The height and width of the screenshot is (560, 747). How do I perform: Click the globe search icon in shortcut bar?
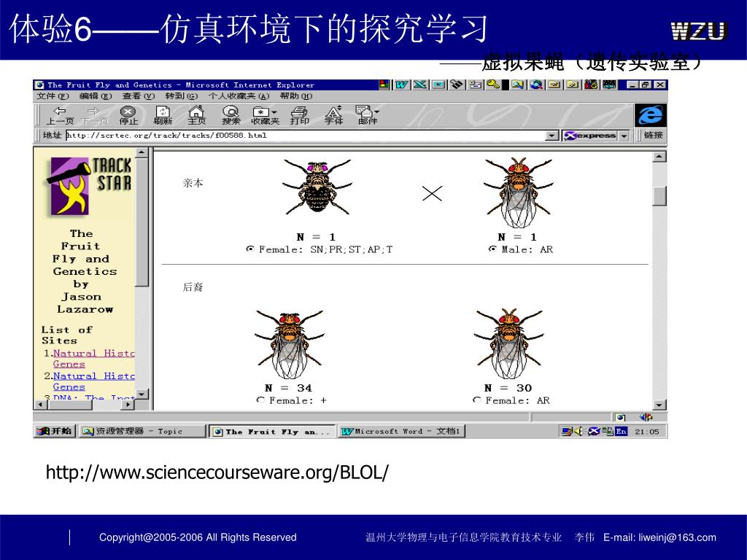coord(536,85)
